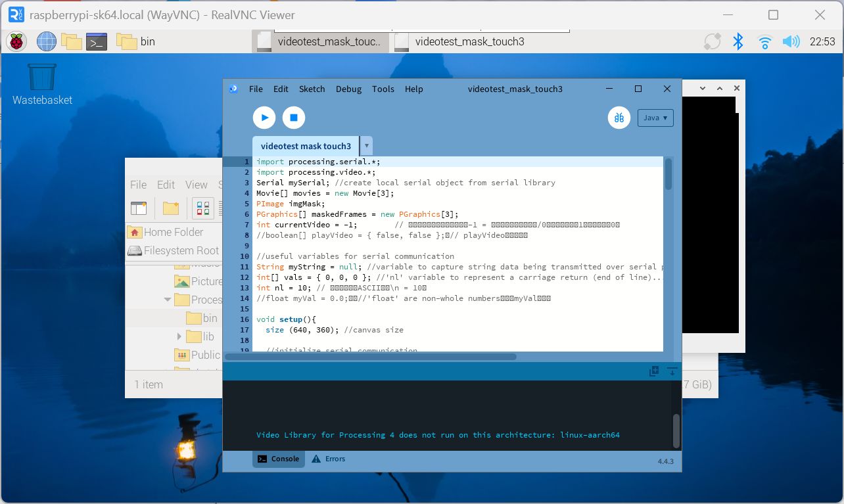
Task: Select the first videotest_mask_touc.. taskbar window
Action: [x=319, y=41]
